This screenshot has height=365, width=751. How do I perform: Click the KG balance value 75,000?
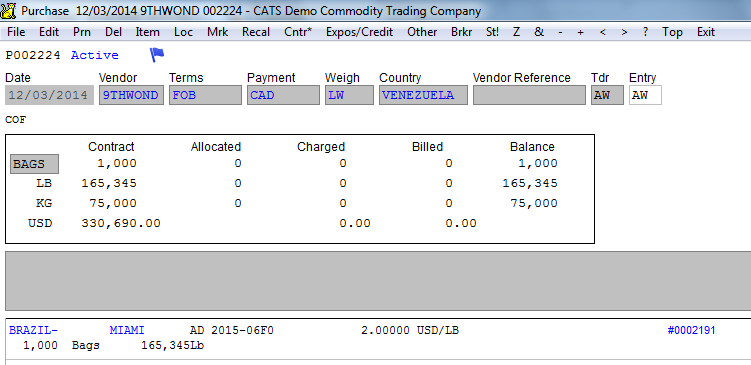(x=534, y=203)
